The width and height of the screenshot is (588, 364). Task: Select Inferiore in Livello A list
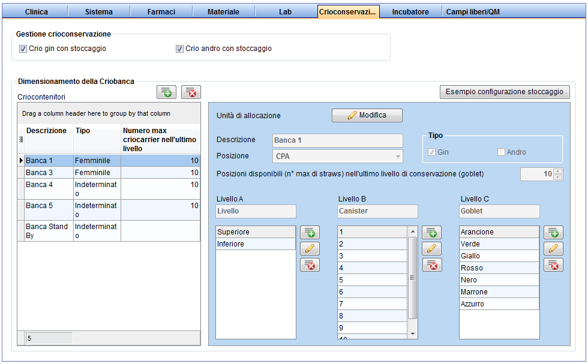256,244
